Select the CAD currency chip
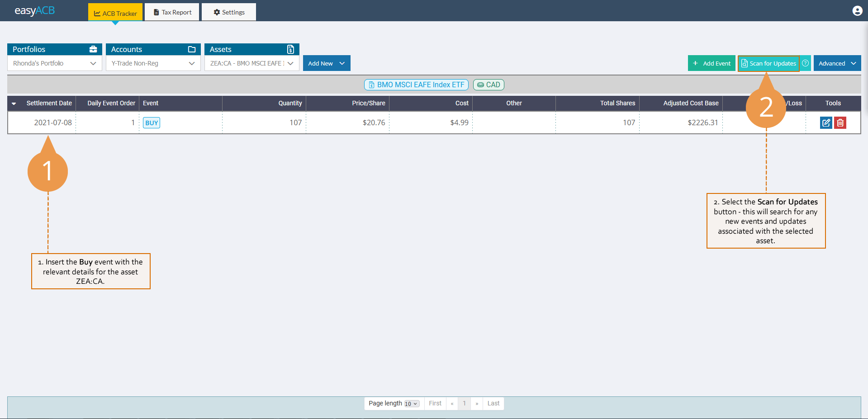 pyautogui.click(x=489, y=85)
